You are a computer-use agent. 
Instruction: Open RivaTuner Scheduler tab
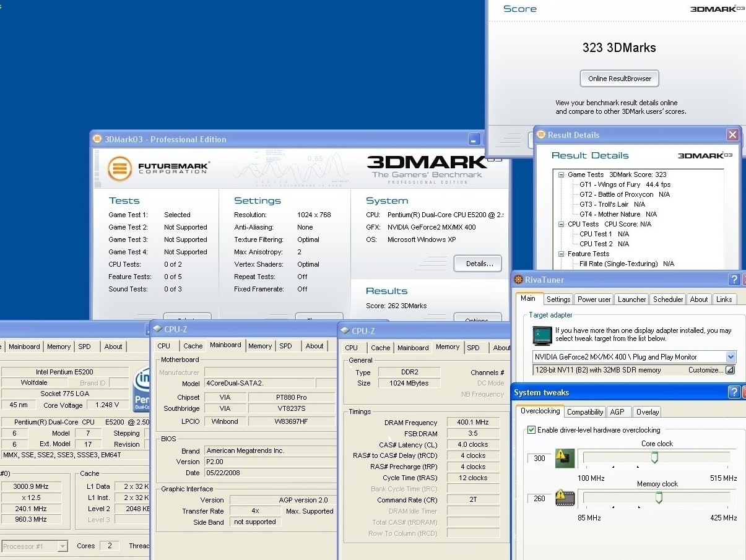668,299
